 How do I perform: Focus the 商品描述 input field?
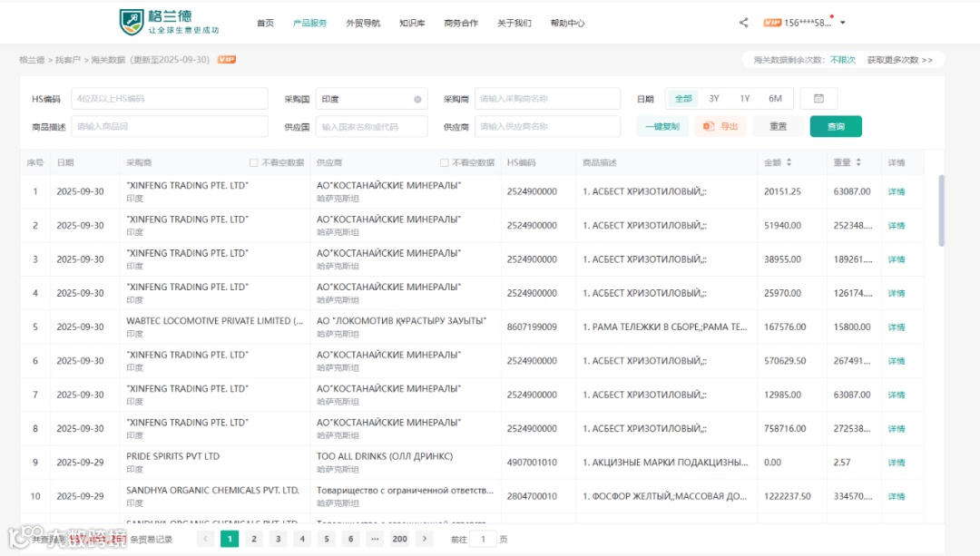[170, 126]
